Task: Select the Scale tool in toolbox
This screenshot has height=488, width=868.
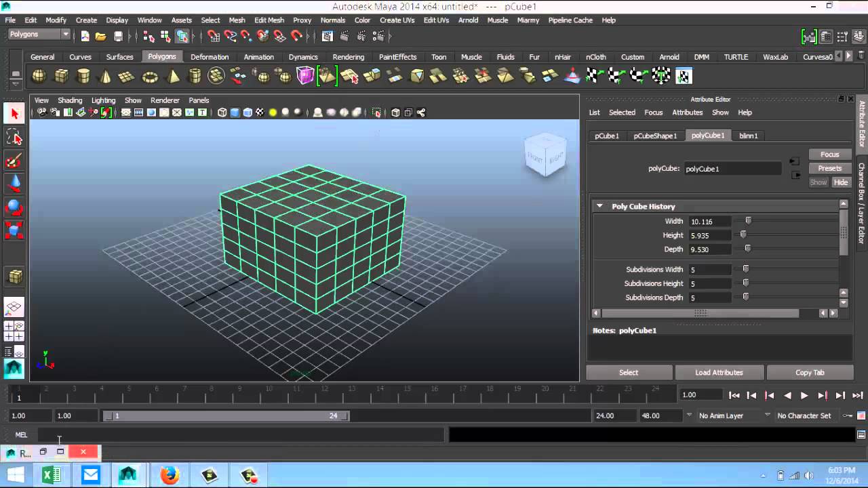Action: click(x=14, y=230)
